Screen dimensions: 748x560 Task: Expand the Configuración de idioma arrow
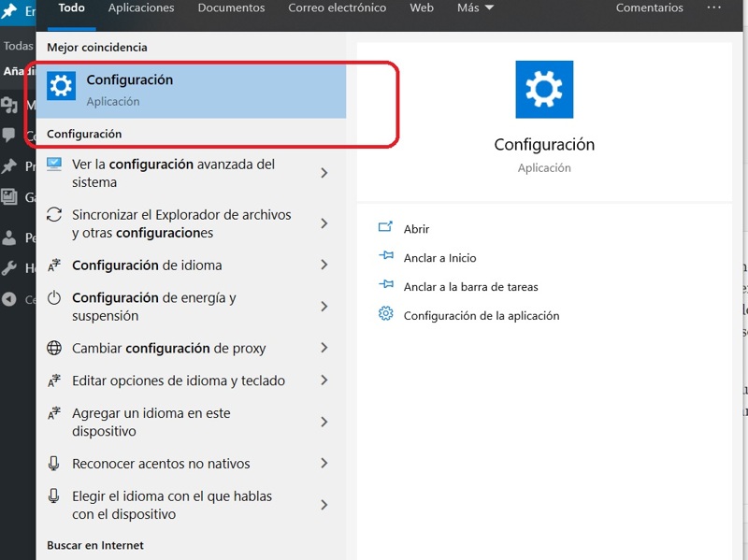coord(324,266)
